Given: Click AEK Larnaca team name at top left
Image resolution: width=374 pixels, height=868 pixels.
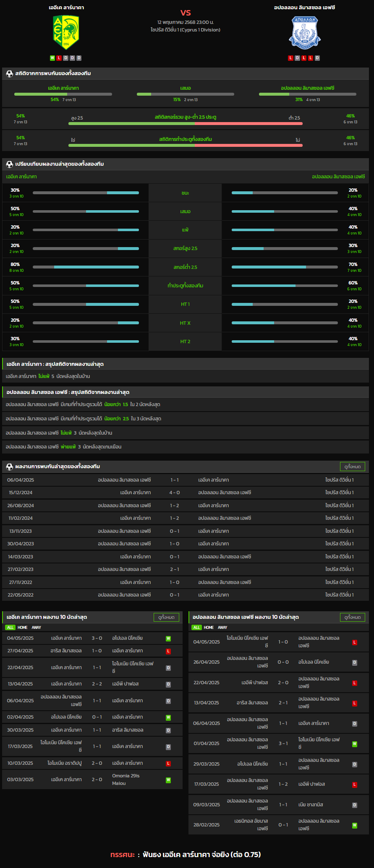Looking at the screenshot, I should coord(66,8).
